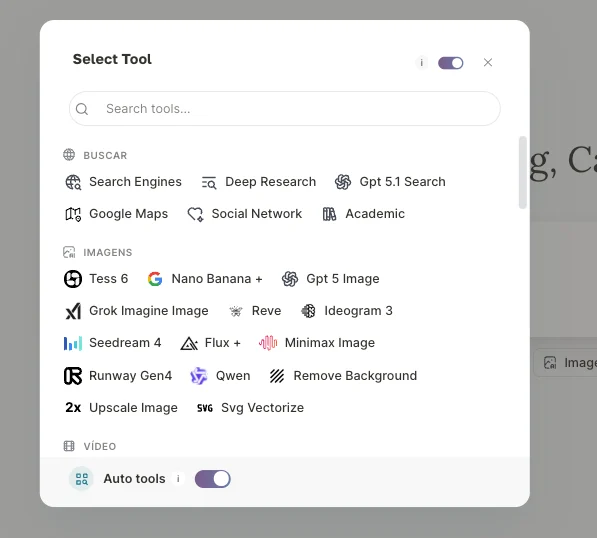This screenshot has width=597, height=538.
Task: Click the Google Maps map icon
Action: coord(73,214)
